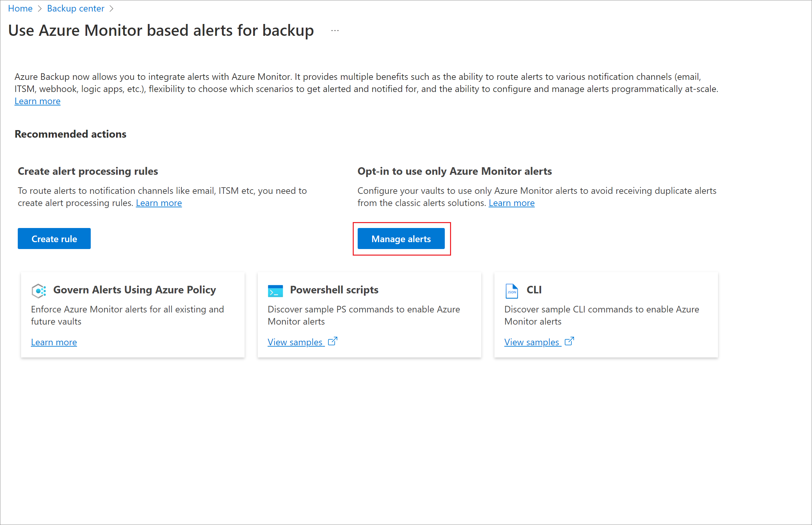The image size is (812, 525).
Task: View samples for PowerShell scripts
Action: click(x=302, y=341)
